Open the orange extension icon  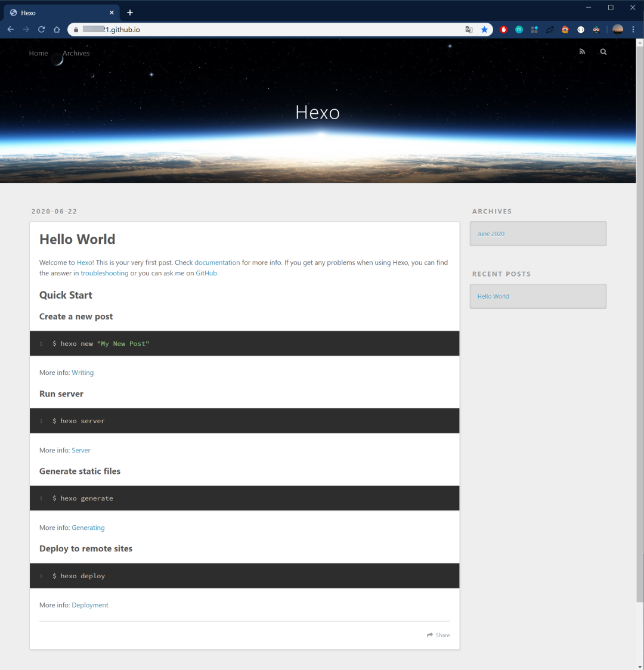(x=565, y=29)
